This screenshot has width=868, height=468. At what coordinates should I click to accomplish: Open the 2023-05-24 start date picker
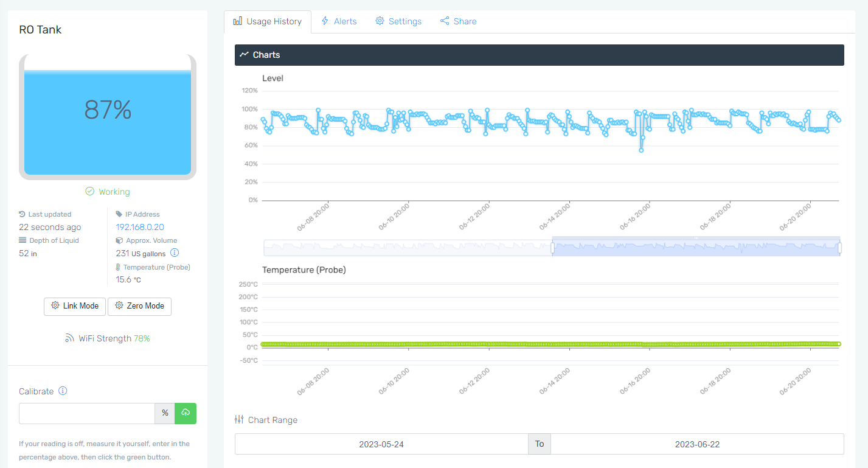(381, 444)
